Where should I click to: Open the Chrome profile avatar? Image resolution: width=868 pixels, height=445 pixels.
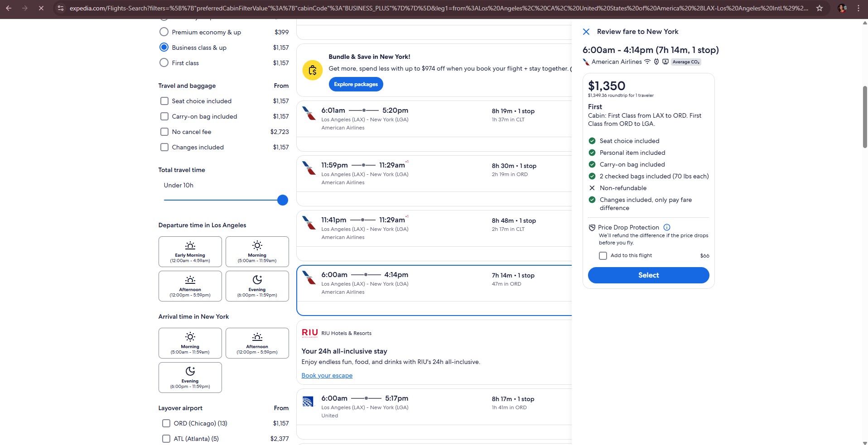(842, 8)
